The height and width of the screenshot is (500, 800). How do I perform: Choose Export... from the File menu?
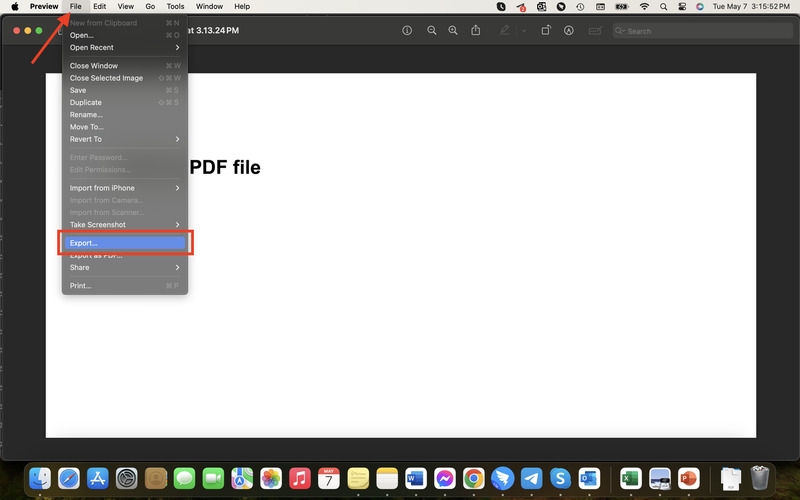(125, 243)
